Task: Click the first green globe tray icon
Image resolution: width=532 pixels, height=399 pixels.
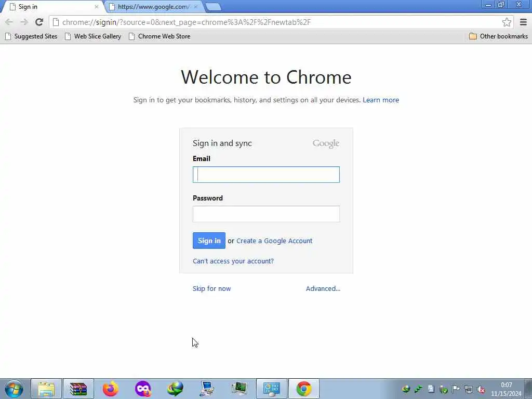Action: (406, 389)
